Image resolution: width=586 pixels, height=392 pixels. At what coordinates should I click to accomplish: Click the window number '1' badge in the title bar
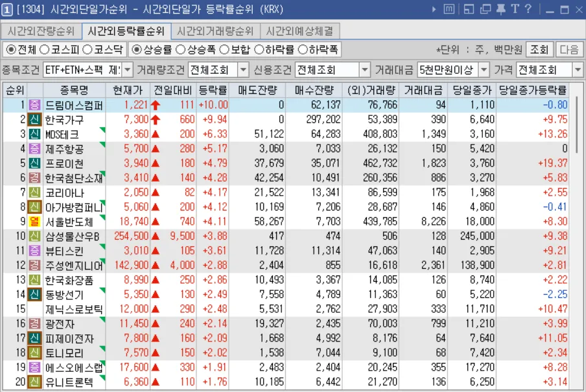[6, 9]
